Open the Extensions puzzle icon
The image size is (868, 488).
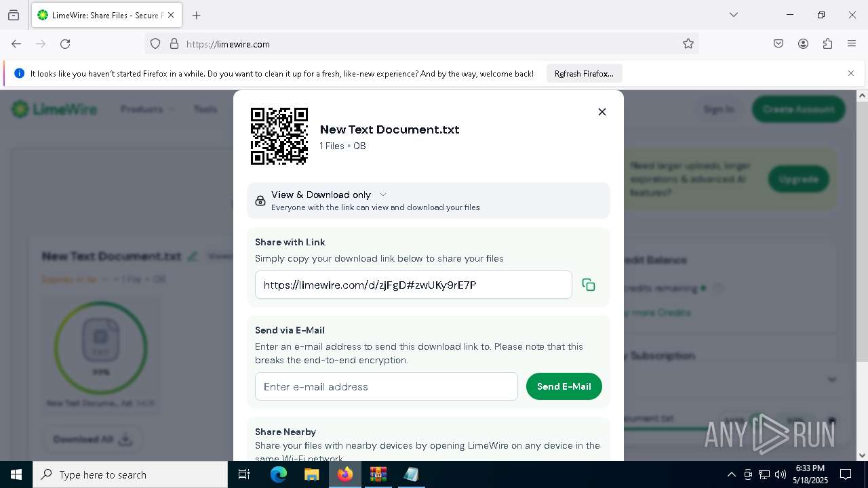(827, 44)
